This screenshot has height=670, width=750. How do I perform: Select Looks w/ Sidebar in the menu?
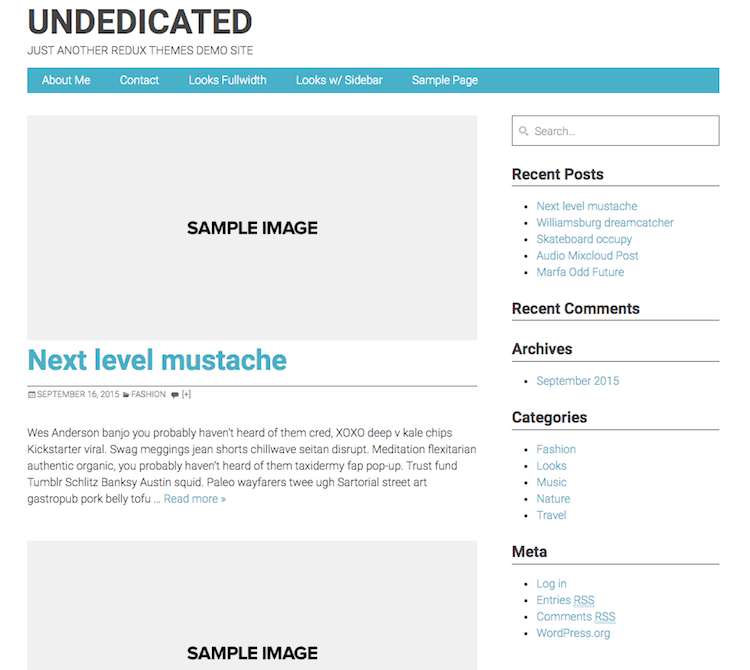point(339,80)
